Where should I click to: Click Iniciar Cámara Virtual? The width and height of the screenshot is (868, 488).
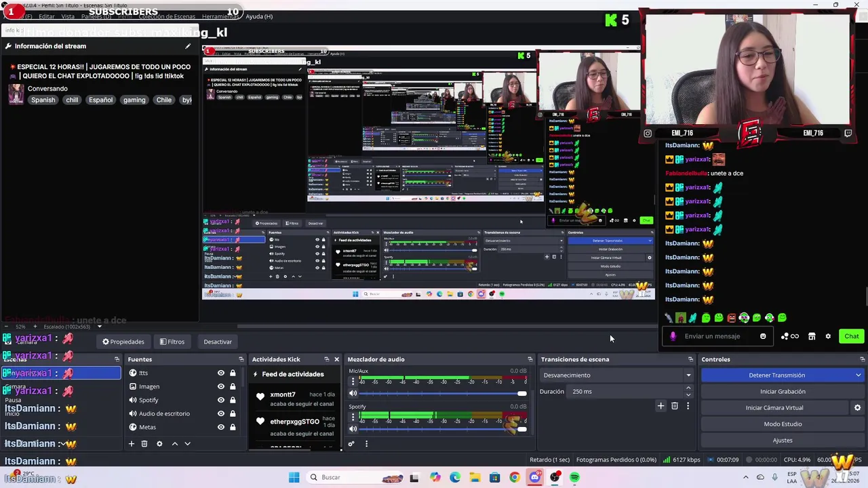[x=774, y=408]
